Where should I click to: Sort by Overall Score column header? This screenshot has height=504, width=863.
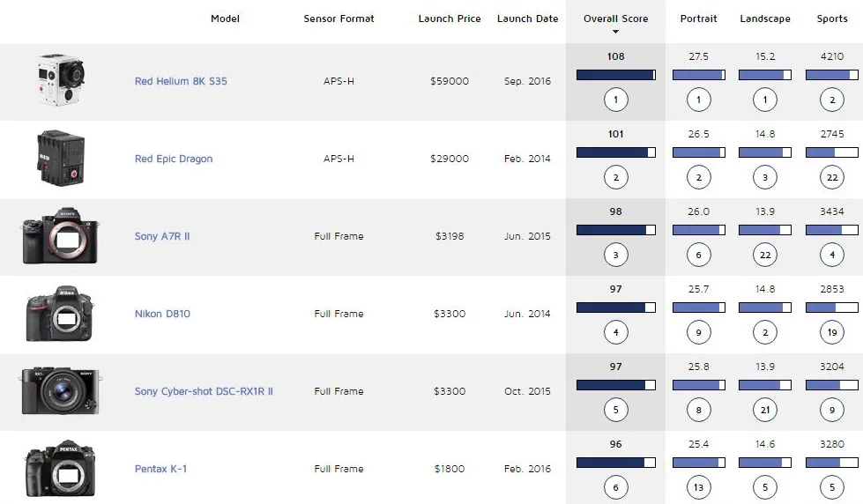click(x=615, y=19)
